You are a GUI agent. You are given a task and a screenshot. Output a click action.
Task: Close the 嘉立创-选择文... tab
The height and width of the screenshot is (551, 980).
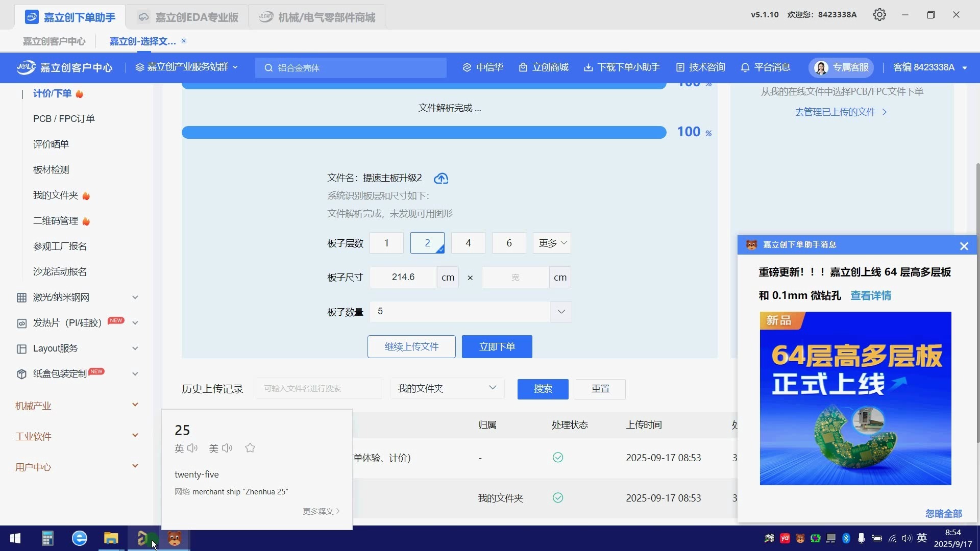coord(184,41)
